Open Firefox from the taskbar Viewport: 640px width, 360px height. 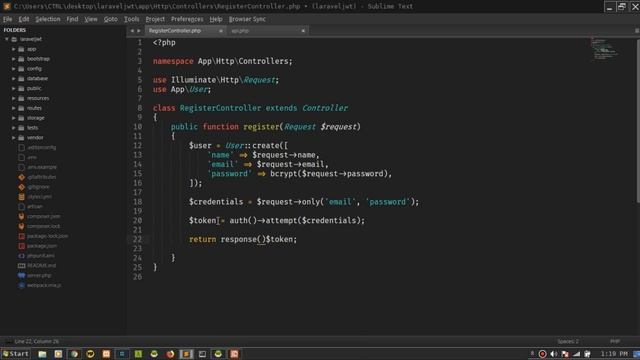pos(170,354)
